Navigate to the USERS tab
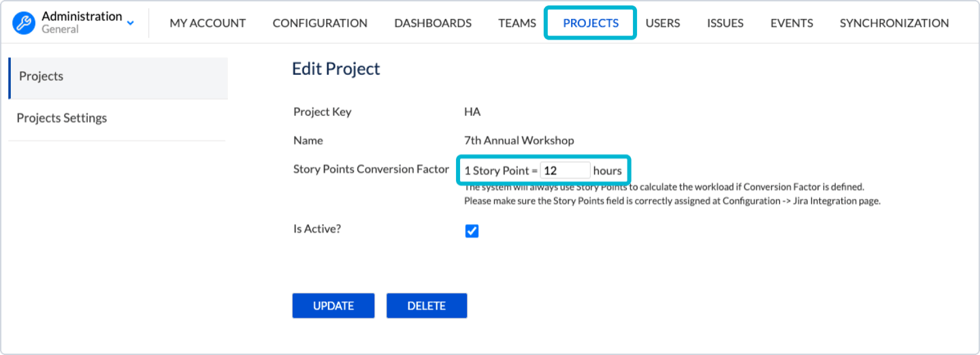 [663, 23]
